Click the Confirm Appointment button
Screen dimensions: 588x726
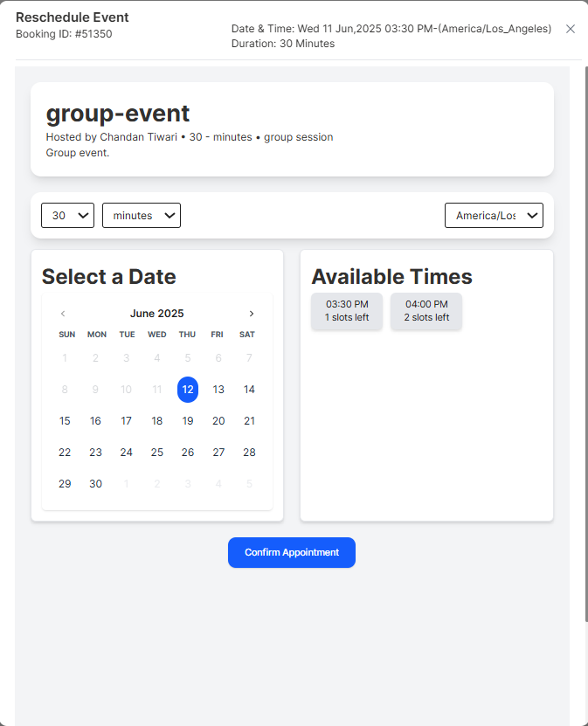pyautogui.click(x=291, y=552)
